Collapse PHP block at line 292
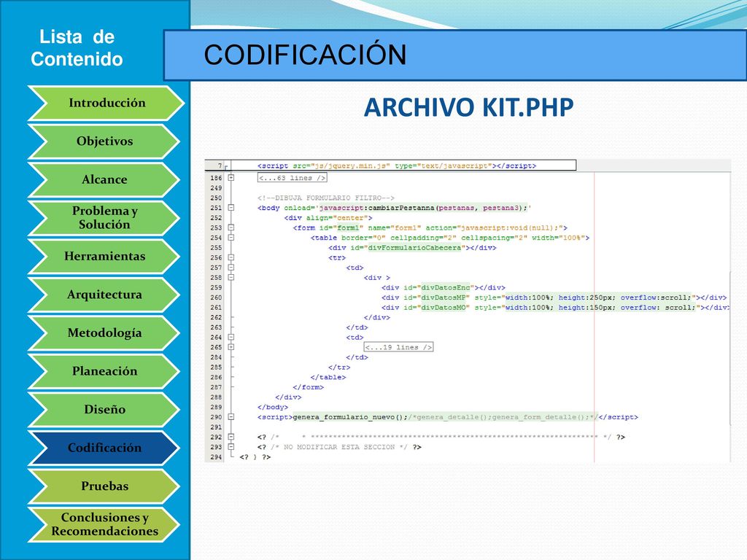 click(231, 437)
